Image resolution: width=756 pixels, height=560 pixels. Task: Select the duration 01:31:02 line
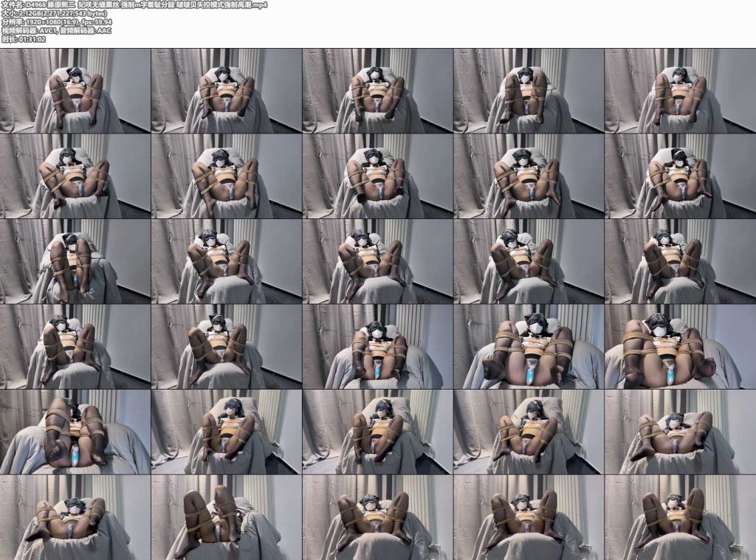23,40
